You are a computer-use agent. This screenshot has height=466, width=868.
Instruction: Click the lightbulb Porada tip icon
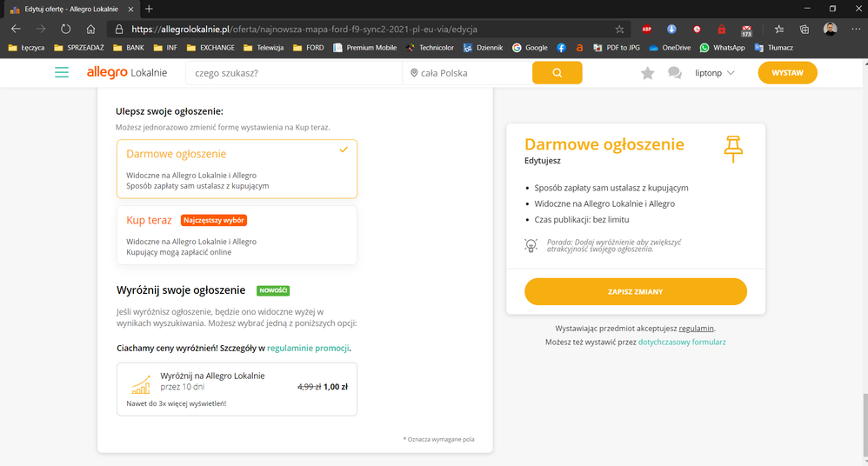[x=531, y=245]
